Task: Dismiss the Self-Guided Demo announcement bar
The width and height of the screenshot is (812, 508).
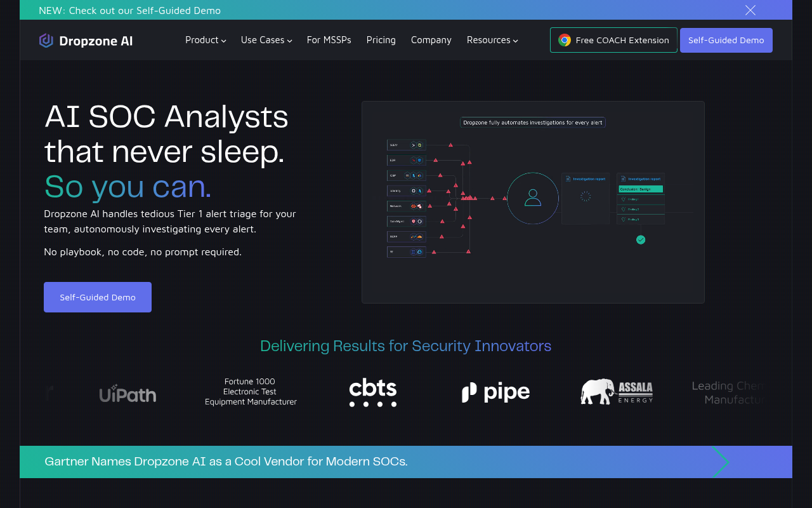Action: point(750,10)
